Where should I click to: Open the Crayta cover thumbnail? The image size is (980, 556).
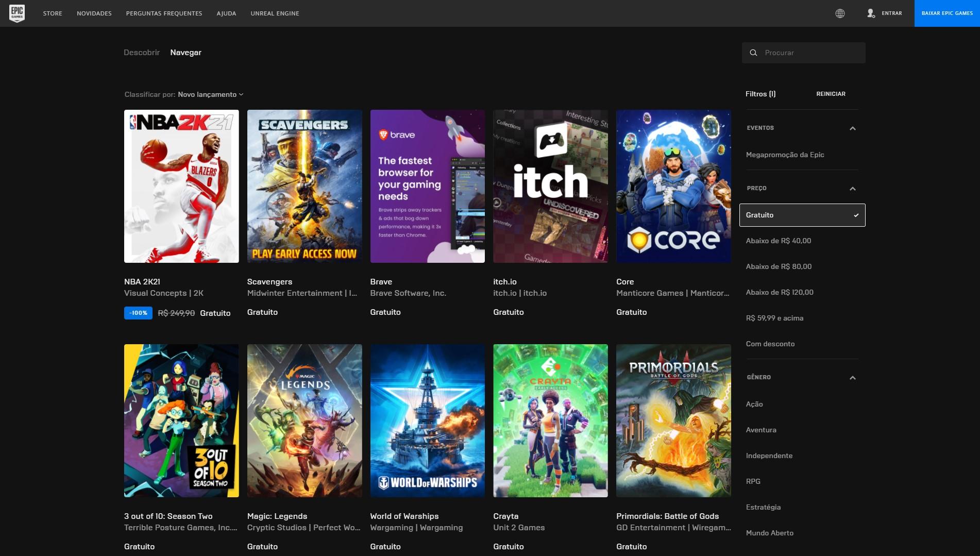point(550,420)
